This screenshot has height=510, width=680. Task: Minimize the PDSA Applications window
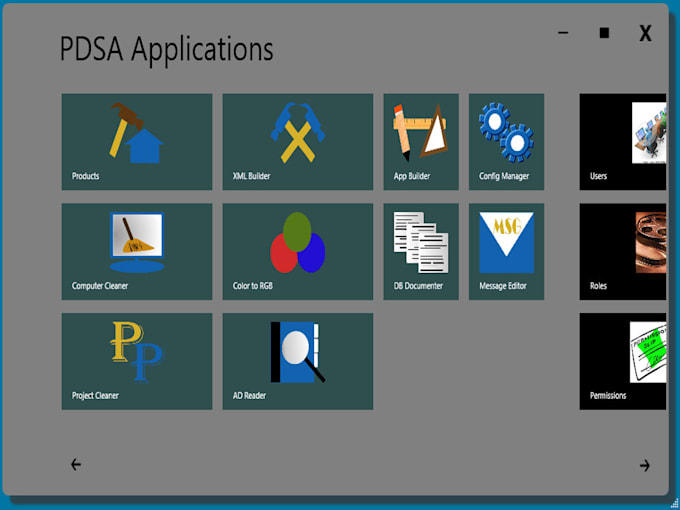point(563,33)
